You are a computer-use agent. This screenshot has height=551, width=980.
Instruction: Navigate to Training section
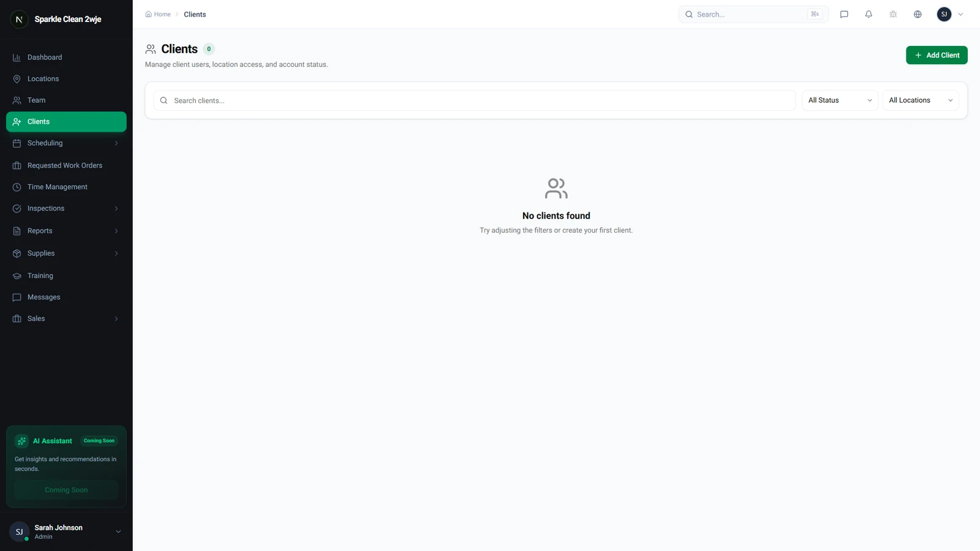(x=66, y=276)
